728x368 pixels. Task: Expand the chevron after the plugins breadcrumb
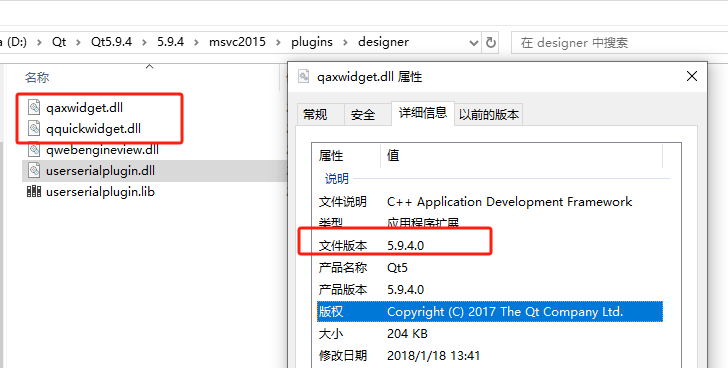pos(345,43)
